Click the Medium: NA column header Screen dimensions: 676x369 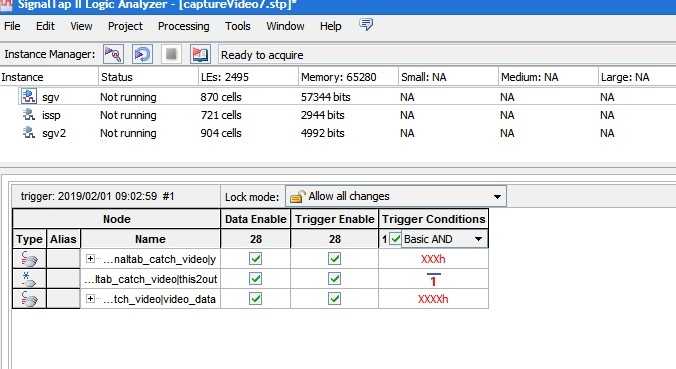point(549,77)
